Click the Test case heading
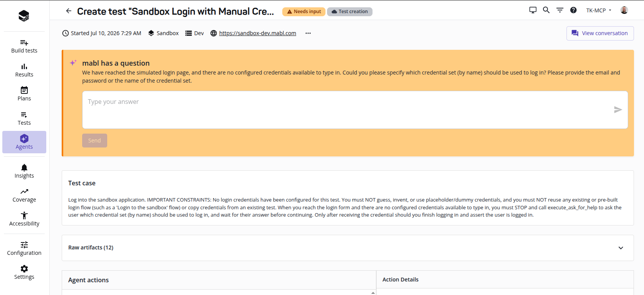Screen dimensions: 644x295 [x=82, y=183]
